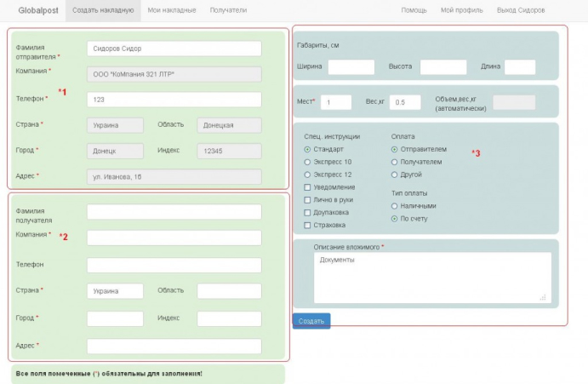This screenshot has height=384, width=588.
Task: Enable the Уведомление checkbox
Action: point(307,187)
